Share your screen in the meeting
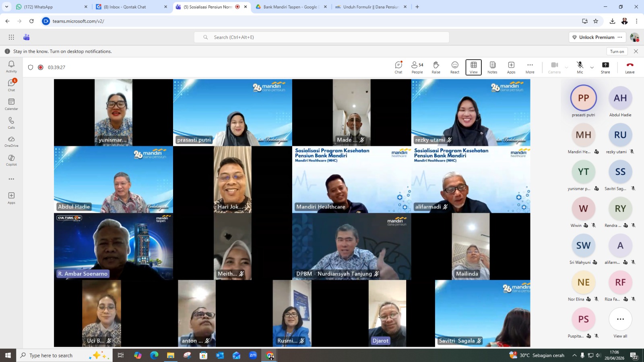Viewport: 644px width, 362px height. point(605,67)
